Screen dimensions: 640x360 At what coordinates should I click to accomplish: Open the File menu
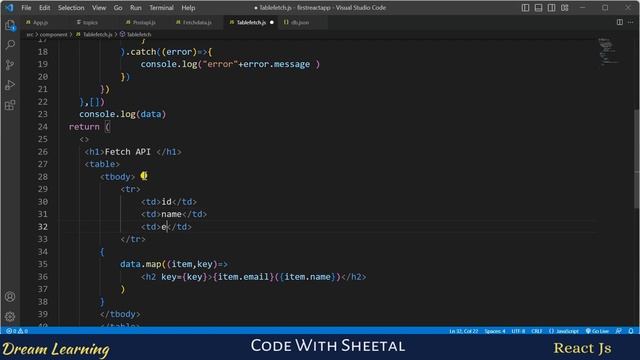pos(26,8)
